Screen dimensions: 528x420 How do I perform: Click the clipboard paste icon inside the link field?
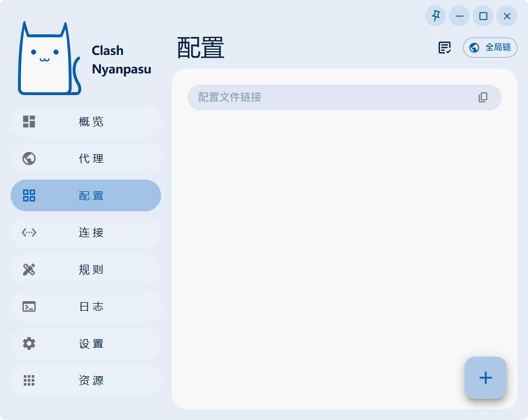pyautogui.click(x=482, y=97)
